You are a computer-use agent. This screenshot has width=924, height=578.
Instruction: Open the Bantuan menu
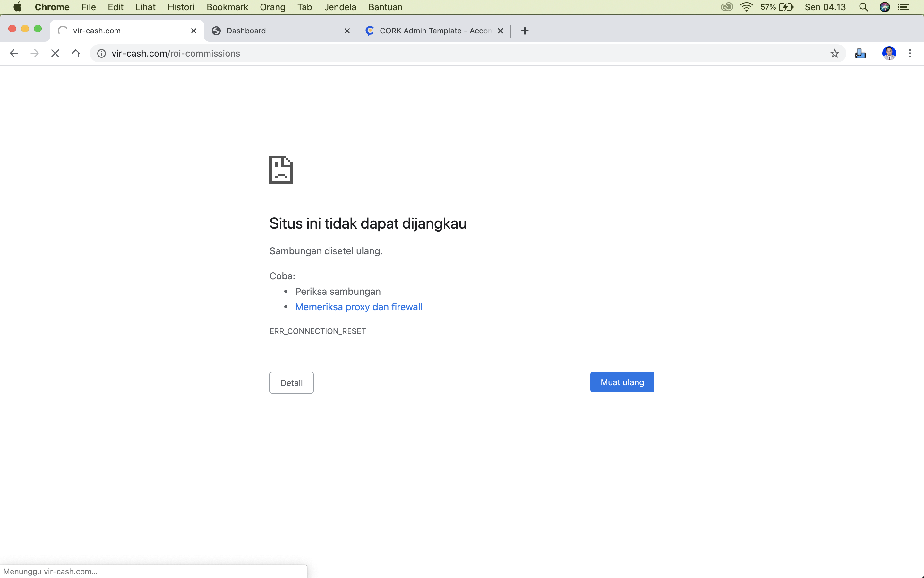click(x=385, y=7)
